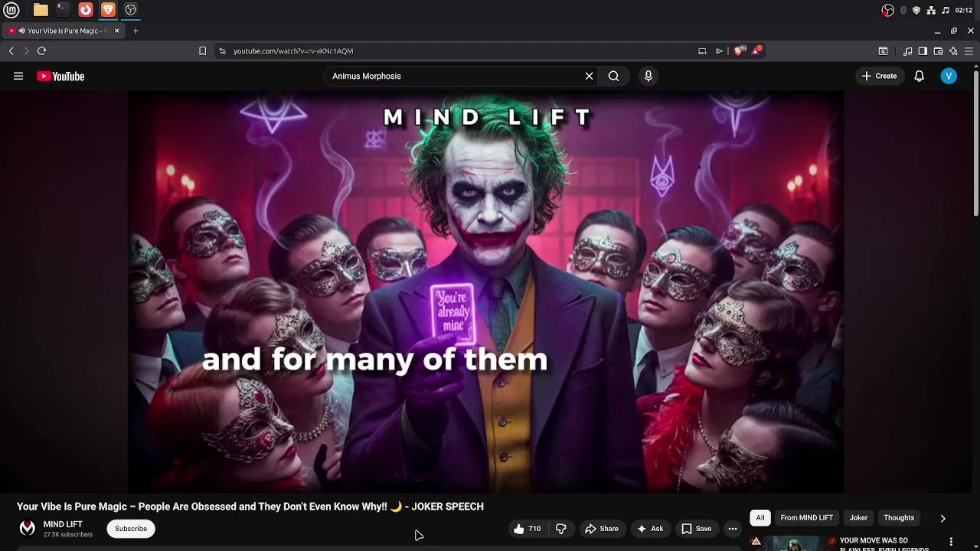
Task: Save the video to a playlist
Action: click(696, 529)
